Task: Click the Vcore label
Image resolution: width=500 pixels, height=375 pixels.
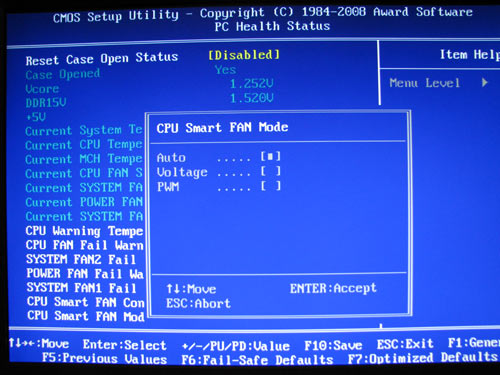Action: pyautogui.click(x=42, y=89)
